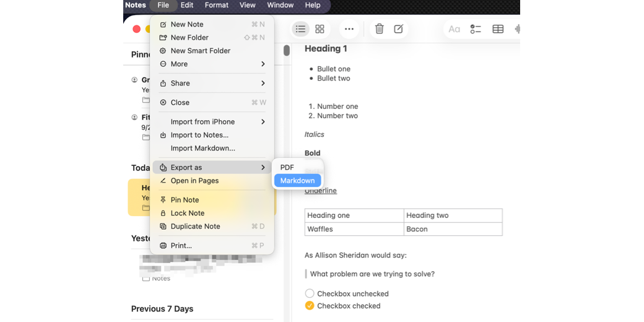Click the 'Heading 1' note title
Image resolution: width=644 pixels, height=322 pixels.
(x=326, y=48)
